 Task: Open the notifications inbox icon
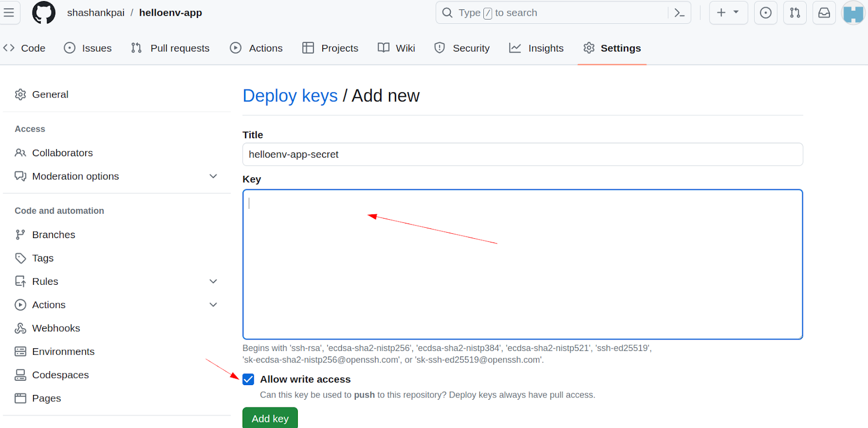824,12
